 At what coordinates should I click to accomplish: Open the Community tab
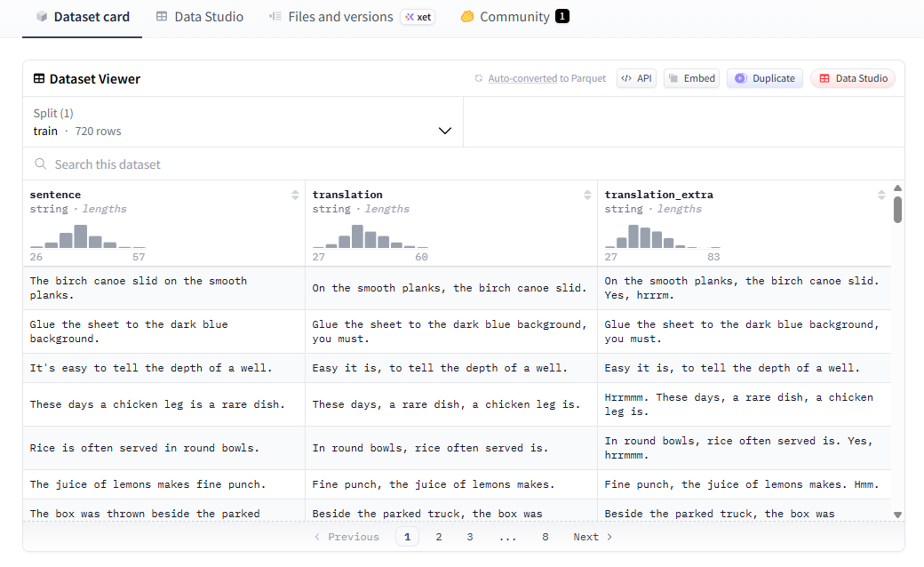tap(514, 17)
